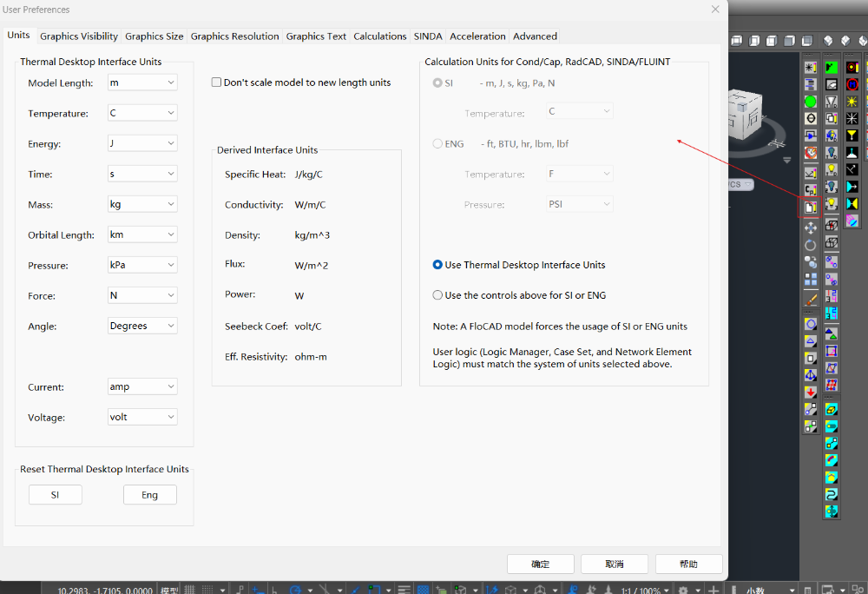Open the SINDA tab

428,36
